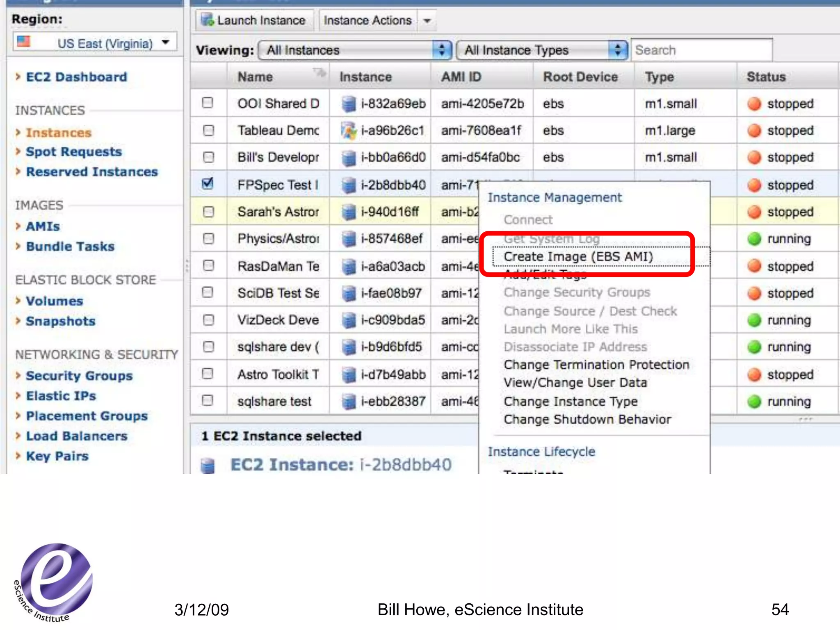Check the Tableau Demo instance checkbox
Viewport: 840px width, 630px height.
tap(208, 131)
